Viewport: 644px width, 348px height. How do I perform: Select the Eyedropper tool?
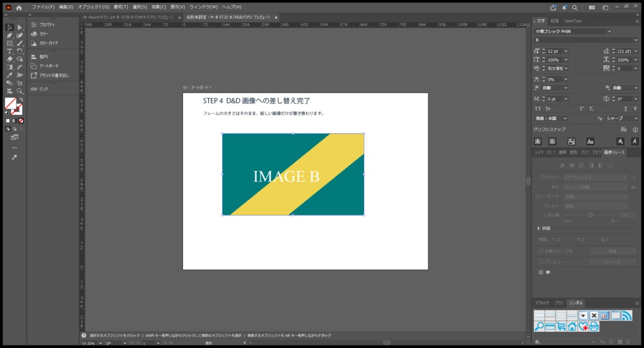(x=9, y=75)
